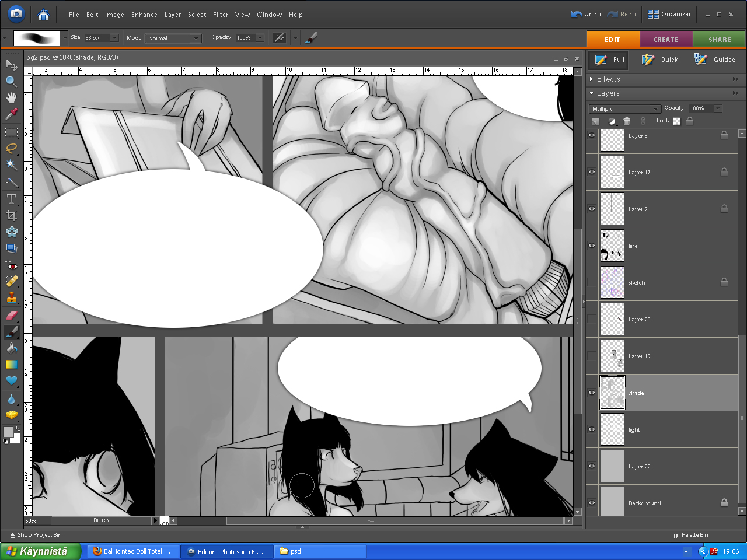747x560 pixels.
Task: Open the Organizer
Action: pyautogui.click(x=669, y=14)
